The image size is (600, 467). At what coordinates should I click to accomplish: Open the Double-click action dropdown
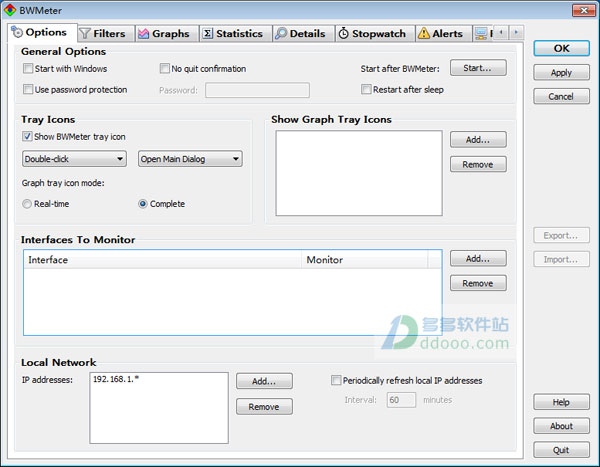tap(75, 158)
